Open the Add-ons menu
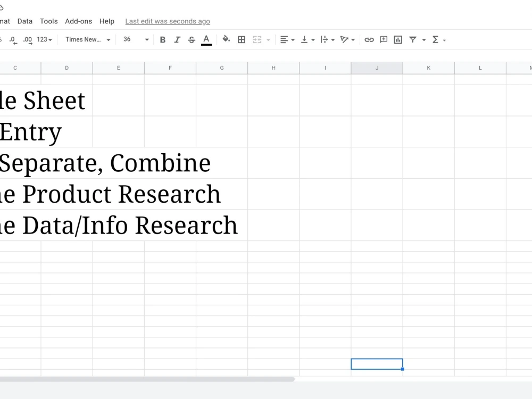This screenshot has width=532, height=399. [78, 21]
